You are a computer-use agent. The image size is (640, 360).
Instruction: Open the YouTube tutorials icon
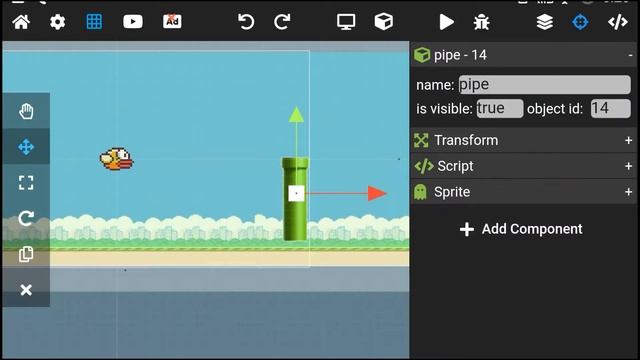click(x=133, y=22)
